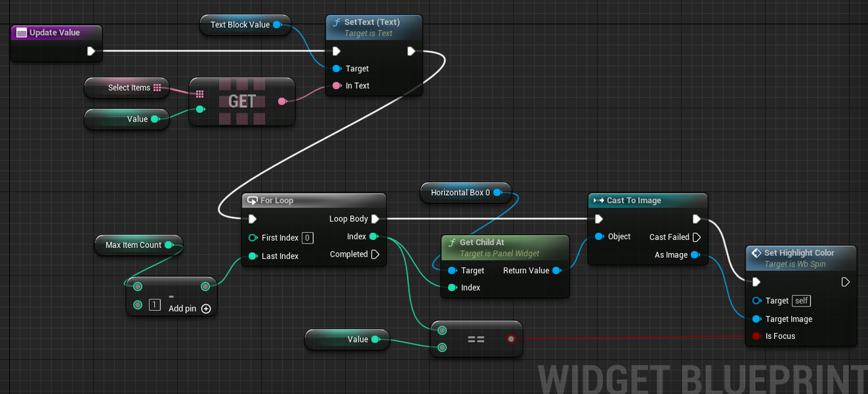Click the Set Highlight Color exec input pin
This screenshot has width=868, height=394.
point(757,282)
